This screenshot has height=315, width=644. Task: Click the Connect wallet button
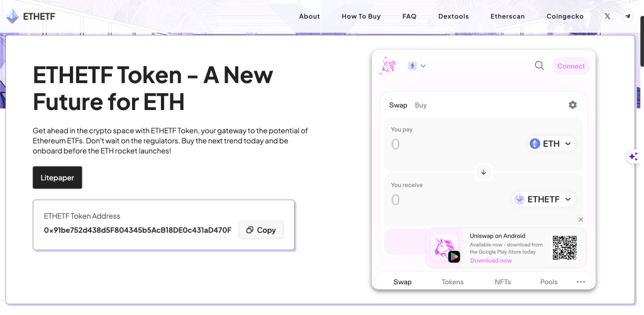tap(571, 66)
